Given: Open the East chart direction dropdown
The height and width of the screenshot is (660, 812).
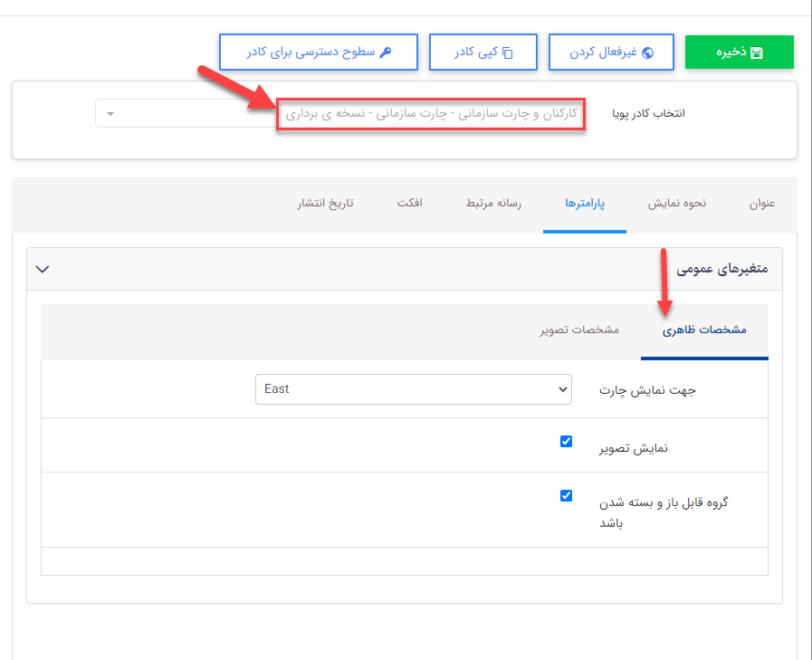Looking at the screenshot, I should (413, 388).
